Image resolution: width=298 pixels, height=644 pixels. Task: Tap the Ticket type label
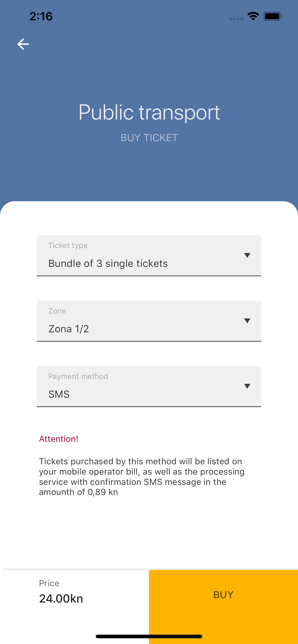[68, 246]
